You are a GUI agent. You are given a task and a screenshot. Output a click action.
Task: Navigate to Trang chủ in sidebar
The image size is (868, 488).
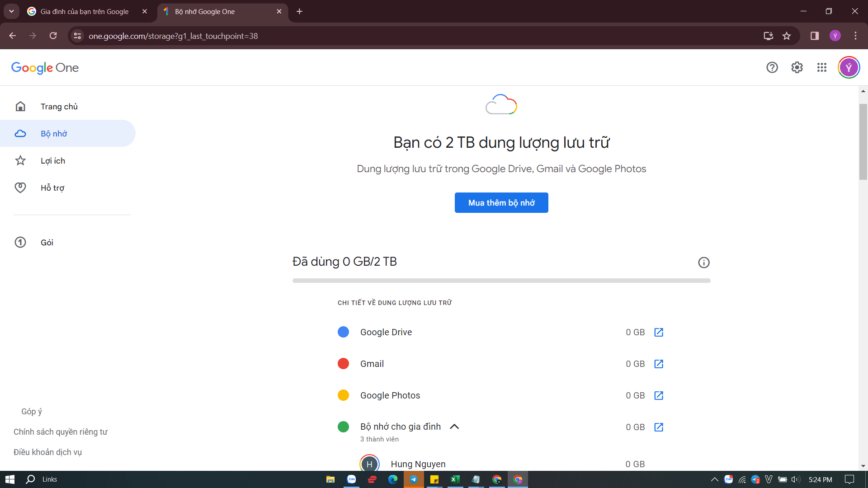[68, 106]
